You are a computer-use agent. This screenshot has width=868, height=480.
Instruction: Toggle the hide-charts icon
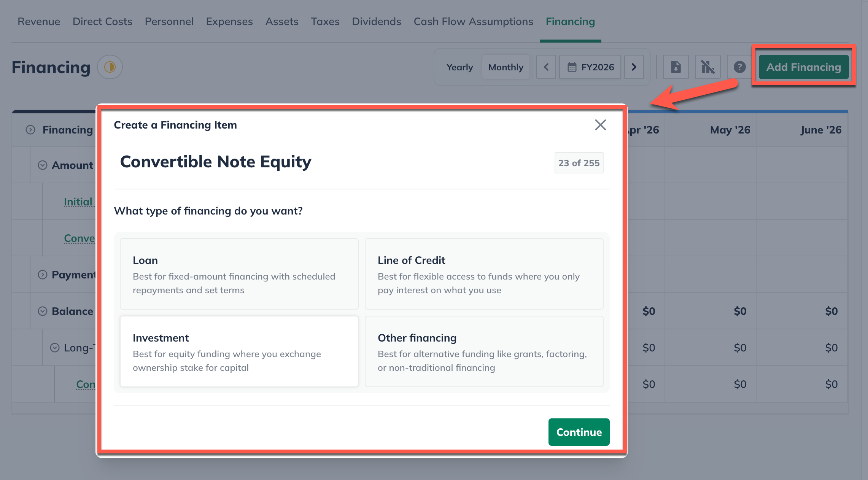click(x=707, y=67)
